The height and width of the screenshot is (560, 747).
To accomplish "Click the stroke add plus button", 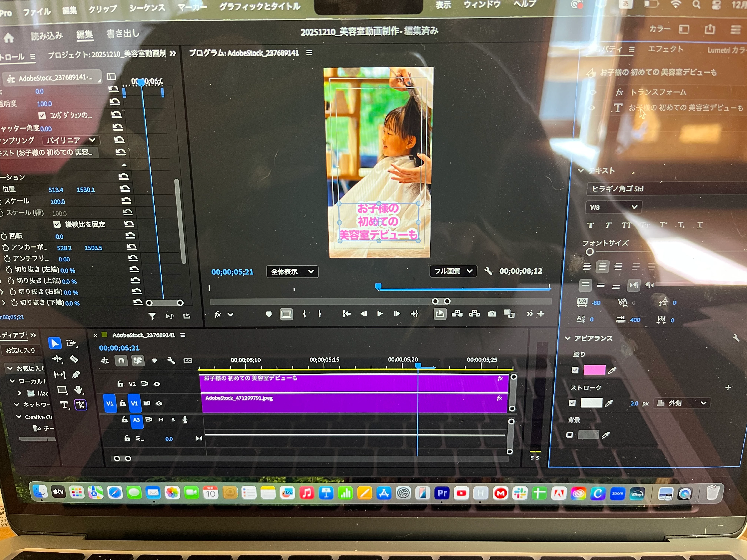I will tap(728, 388).
